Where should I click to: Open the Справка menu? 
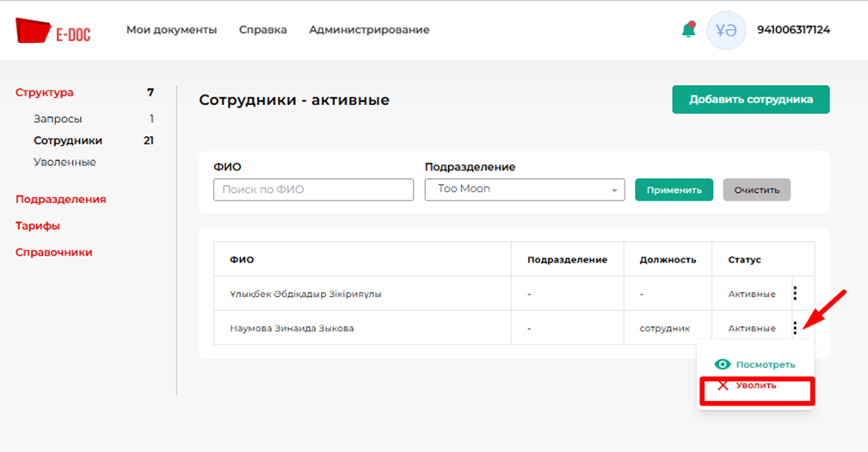click(x=263, y=30)
